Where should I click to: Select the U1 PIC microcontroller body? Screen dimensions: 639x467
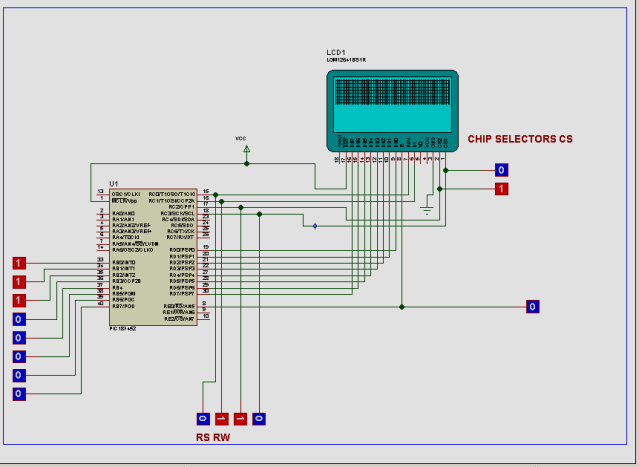(153, 257)
